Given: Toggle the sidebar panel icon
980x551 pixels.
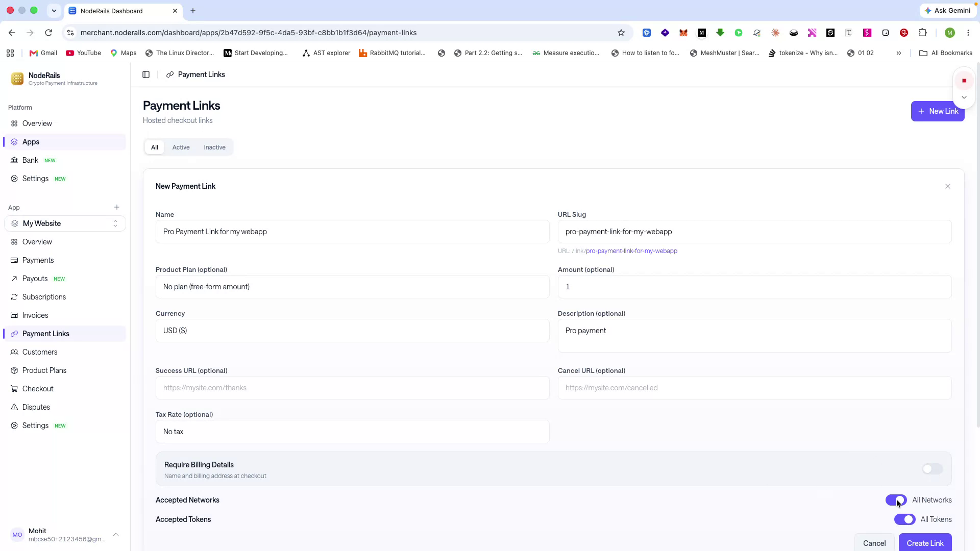Looking at the screenshot, I should pos(146,74).
